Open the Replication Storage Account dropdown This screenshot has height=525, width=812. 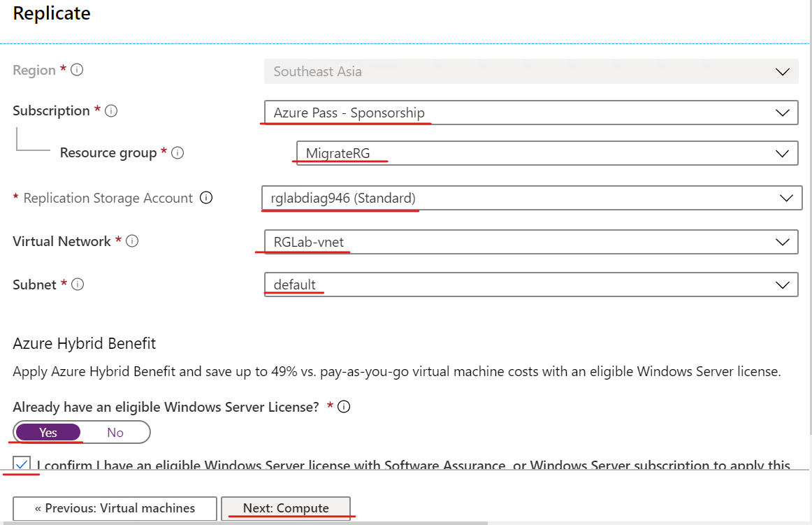click(x=530, y=199)
